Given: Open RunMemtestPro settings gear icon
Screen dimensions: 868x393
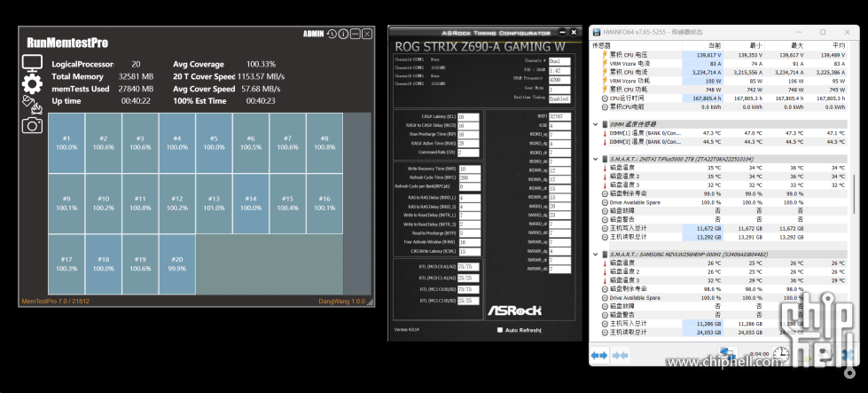Looking at the screenshot, I should pos(32,83).
